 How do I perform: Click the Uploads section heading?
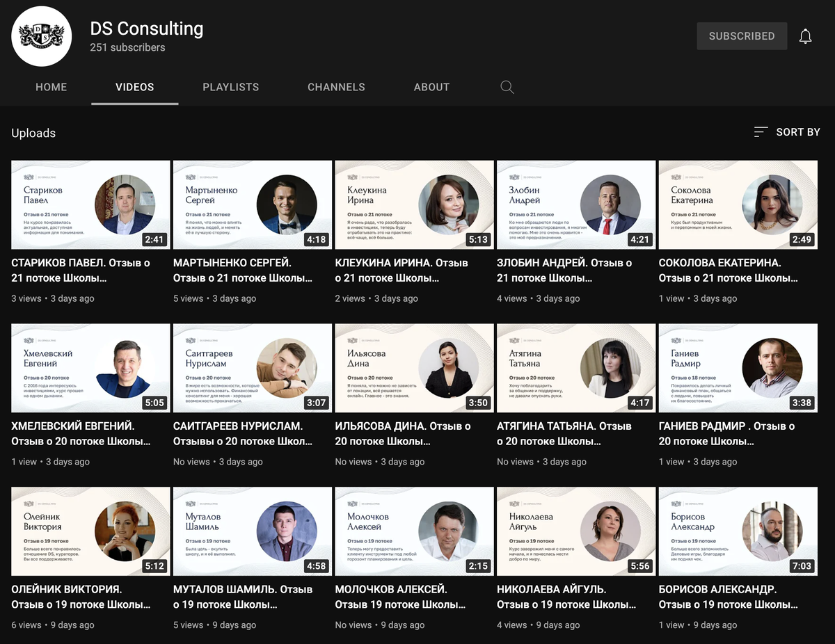pos(33,133)
